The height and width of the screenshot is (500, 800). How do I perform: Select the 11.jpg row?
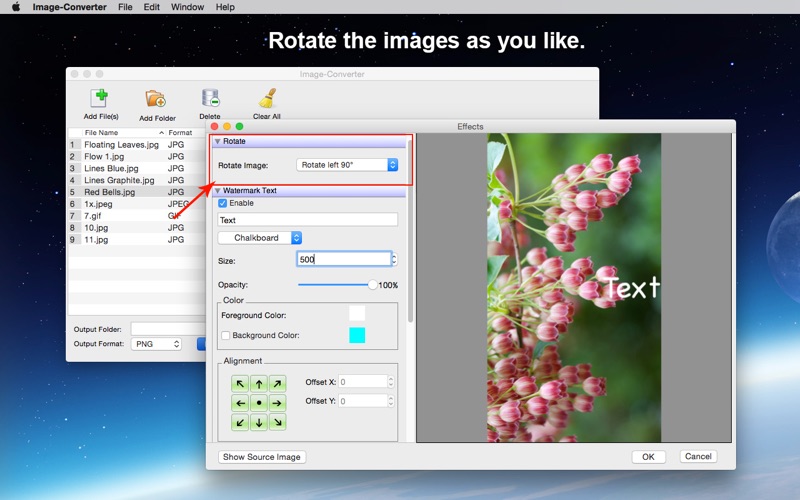click(137, 240)
